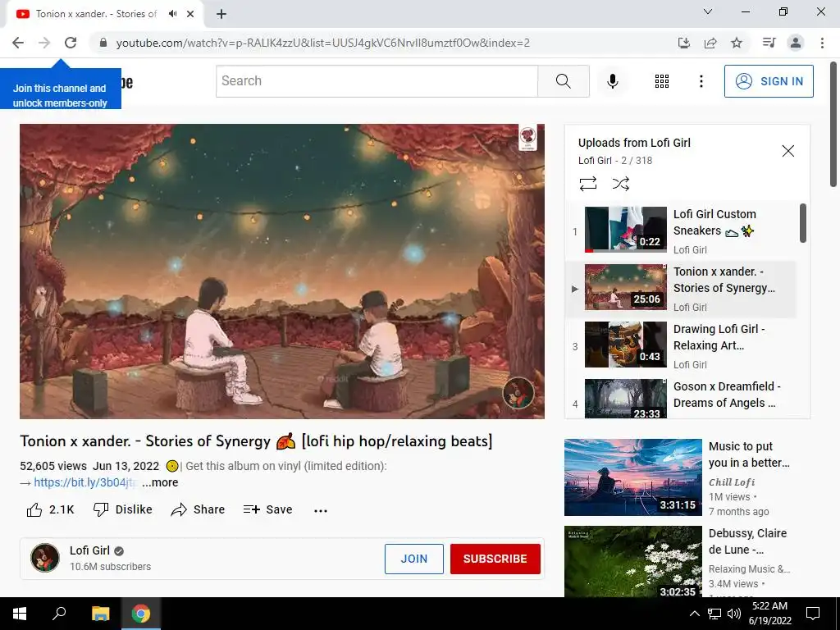
Task: Click the SIGN IN button
Action: click(769, 81)
